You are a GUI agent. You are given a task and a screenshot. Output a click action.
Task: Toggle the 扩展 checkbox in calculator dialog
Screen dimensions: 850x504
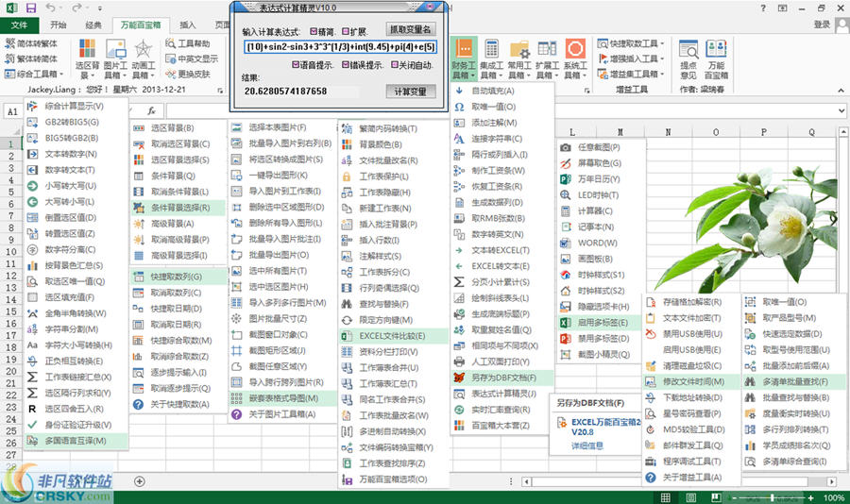click(x=346, y=31)
